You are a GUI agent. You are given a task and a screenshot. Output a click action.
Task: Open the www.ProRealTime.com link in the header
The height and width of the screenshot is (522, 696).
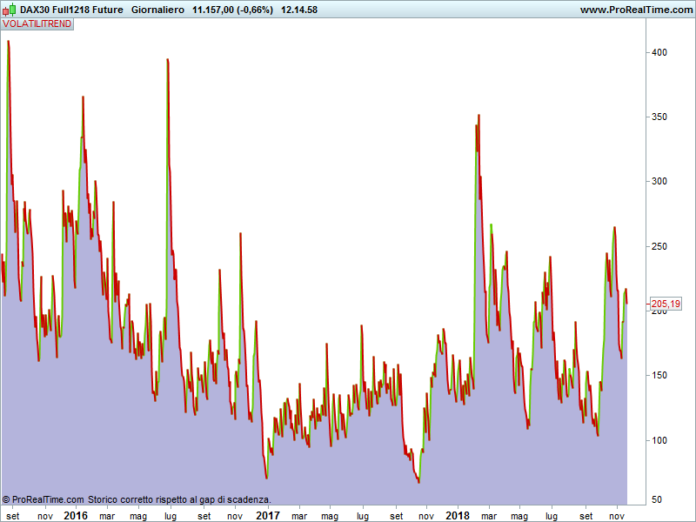tap(637, 10)
